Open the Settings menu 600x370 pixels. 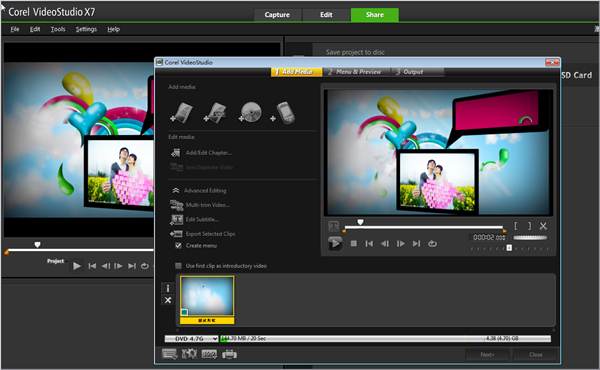(x=86, y=29)
